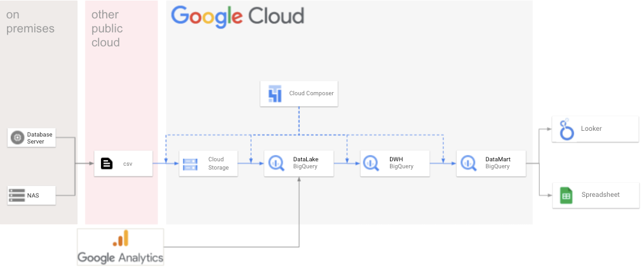Select the Spreadsheet text label
The image size is (644, 268).
tap(600, 195)
